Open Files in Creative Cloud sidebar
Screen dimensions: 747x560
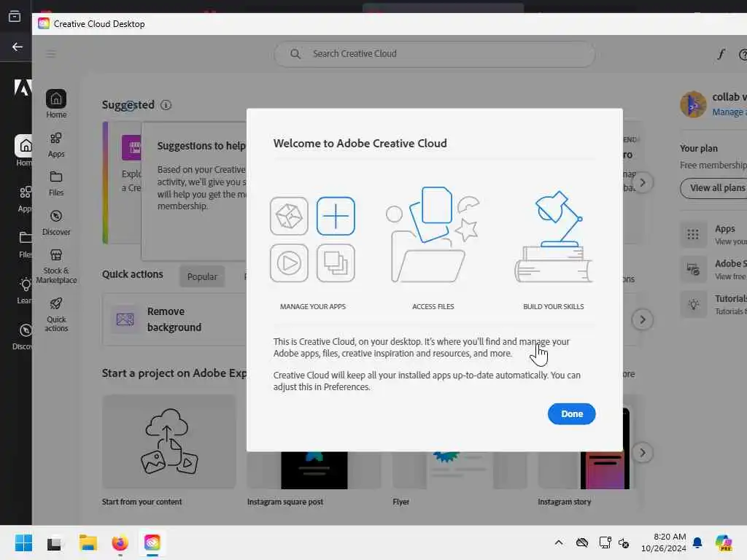56,183
